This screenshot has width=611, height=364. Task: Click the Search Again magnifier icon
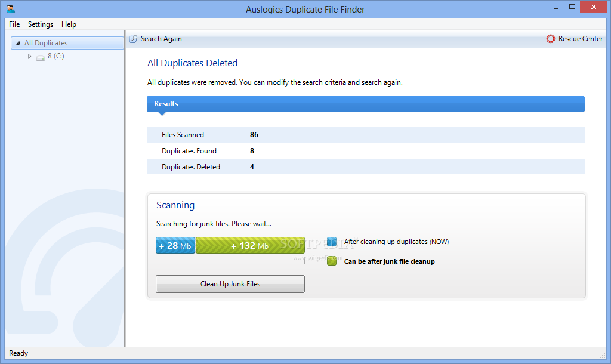pos(133,39)
